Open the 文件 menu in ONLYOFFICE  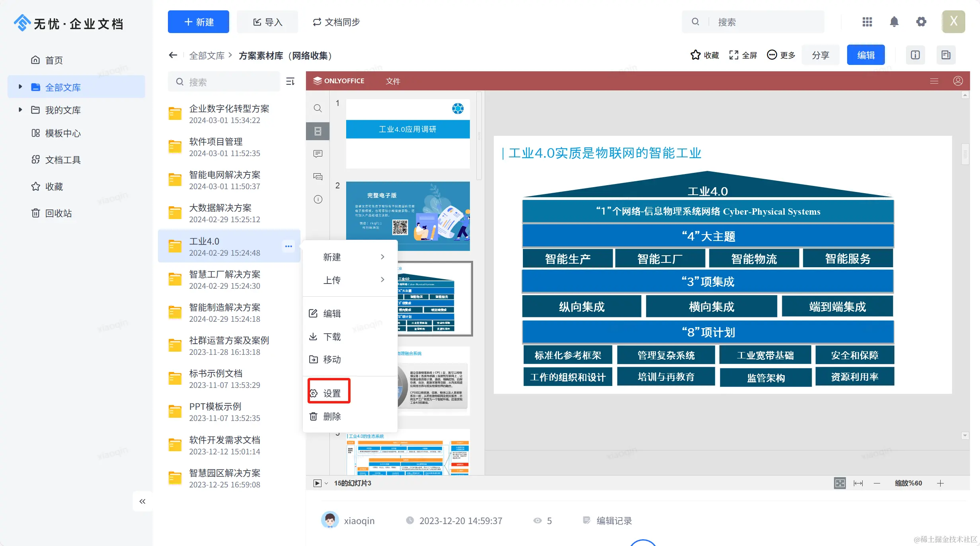point(393,81)
